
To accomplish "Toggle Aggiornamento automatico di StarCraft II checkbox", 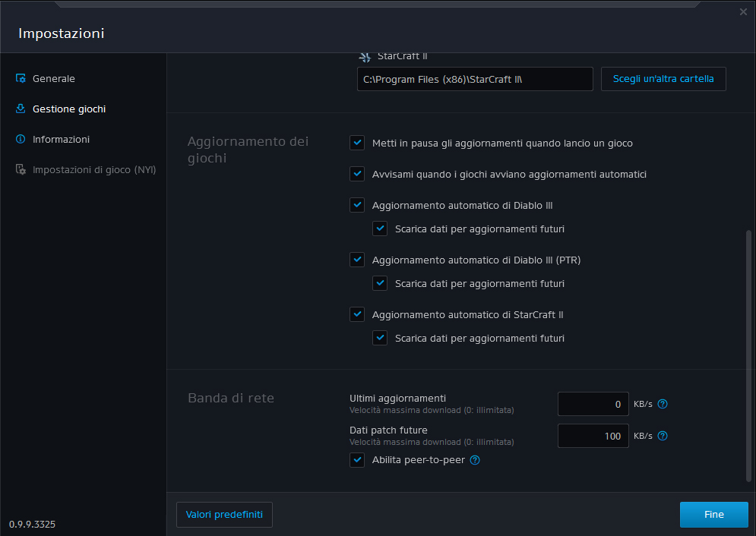I will [357, 314].
